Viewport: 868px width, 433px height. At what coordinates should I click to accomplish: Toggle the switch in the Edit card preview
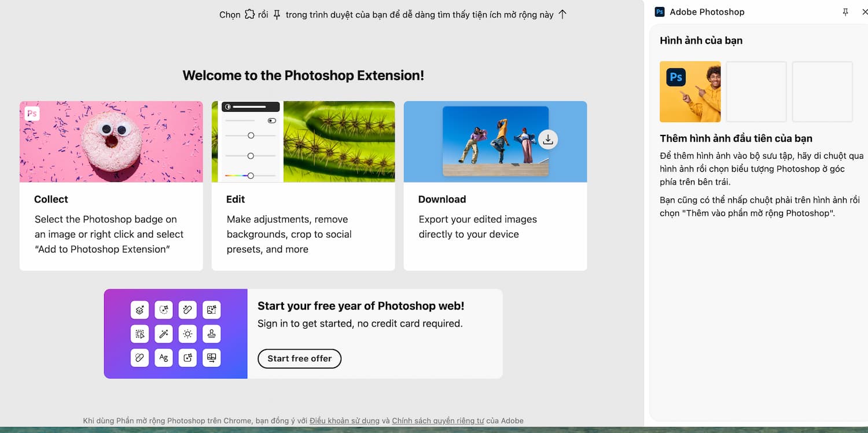coord(271,120)
